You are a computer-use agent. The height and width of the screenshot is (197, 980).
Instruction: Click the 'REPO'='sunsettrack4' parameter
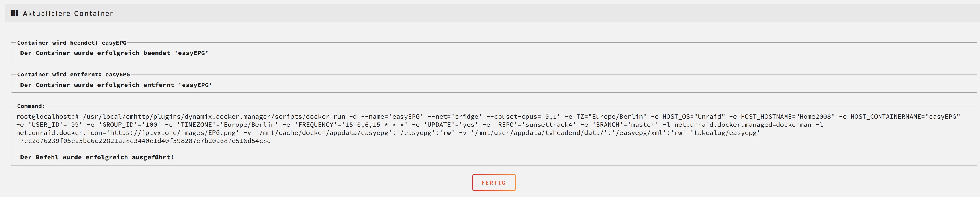click(x=535, y=125)
